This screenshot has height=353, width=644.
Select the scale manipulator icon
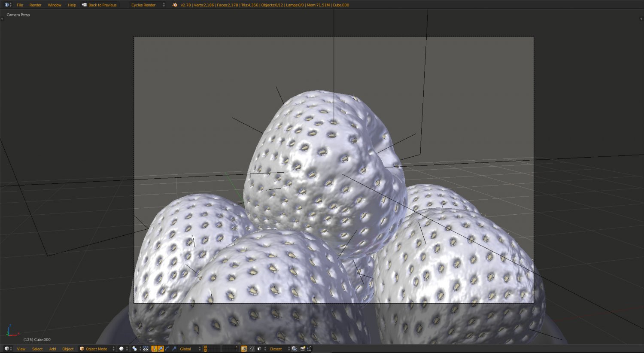tap(174, 349)
